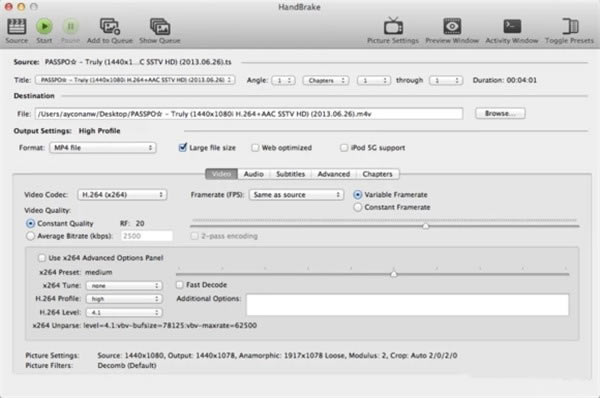Click the Browse button
600x398 pixels.
tap(500, 113)
